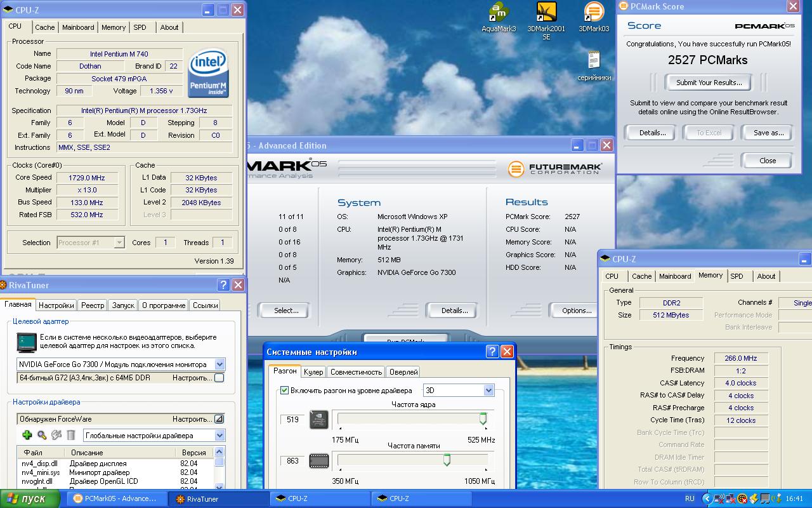
Task: Click the yellow arrow tray icon
Action: click(x=753, y=499)
